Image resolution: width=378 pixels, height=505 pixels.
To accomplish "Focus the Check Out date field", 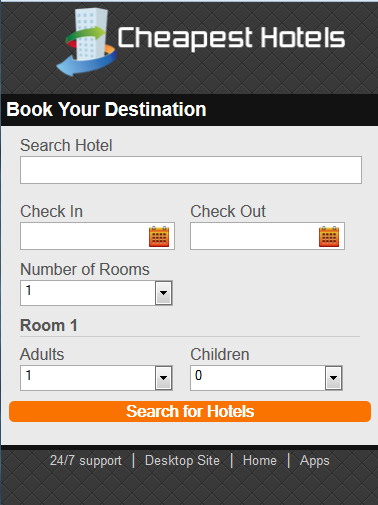I will click(x=267, y=236).
